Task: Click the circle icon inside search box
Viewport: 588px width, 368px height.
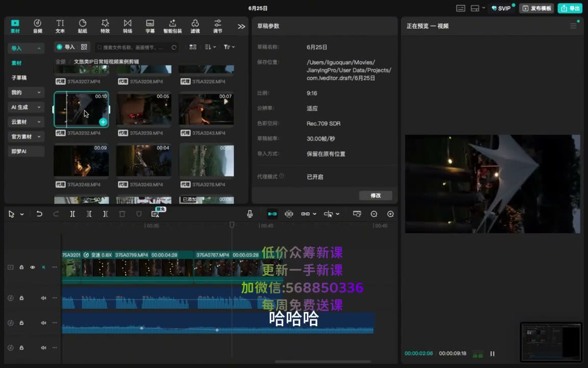Action: coord(174,48)
